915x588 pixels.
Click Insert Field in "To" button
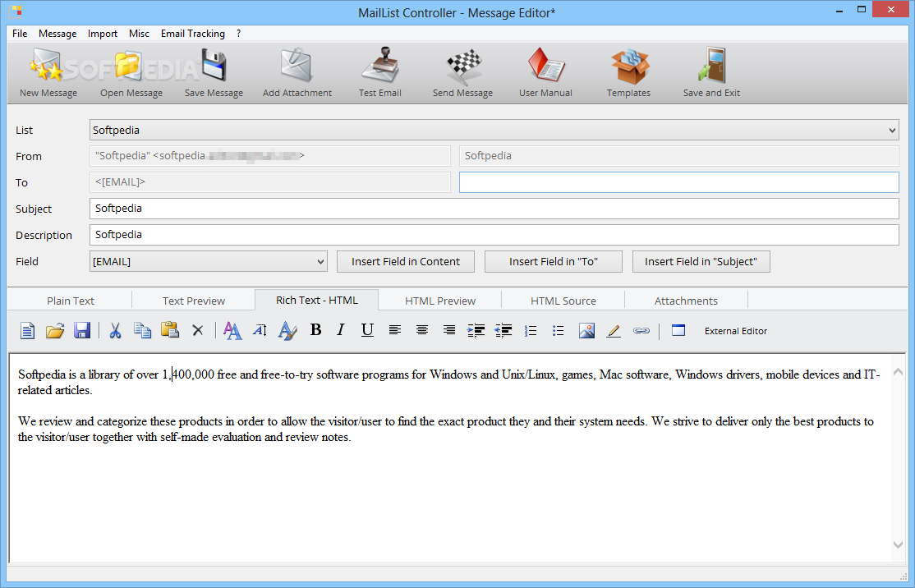coord(554,261)
